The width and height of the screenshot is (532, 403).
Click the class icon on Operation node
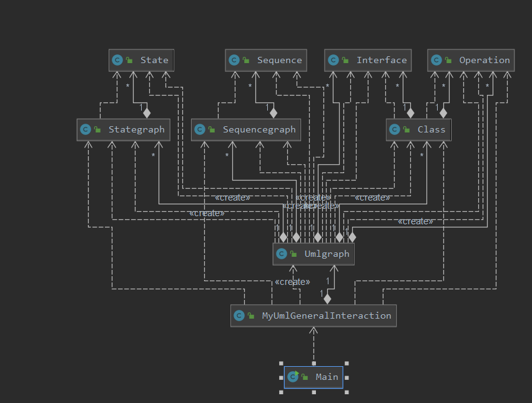436,61
